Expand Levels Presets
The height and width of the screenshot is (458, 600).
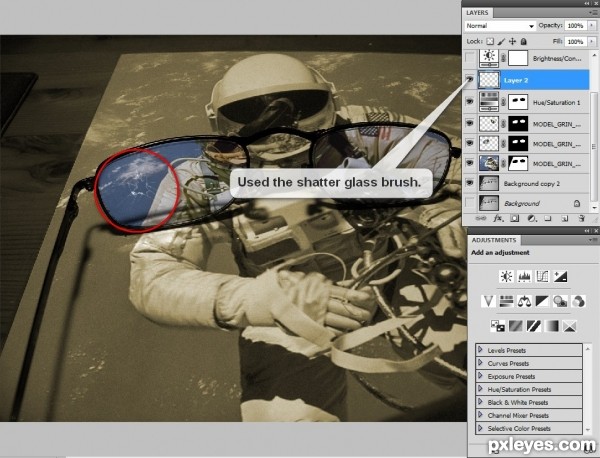tap(480, 350)
